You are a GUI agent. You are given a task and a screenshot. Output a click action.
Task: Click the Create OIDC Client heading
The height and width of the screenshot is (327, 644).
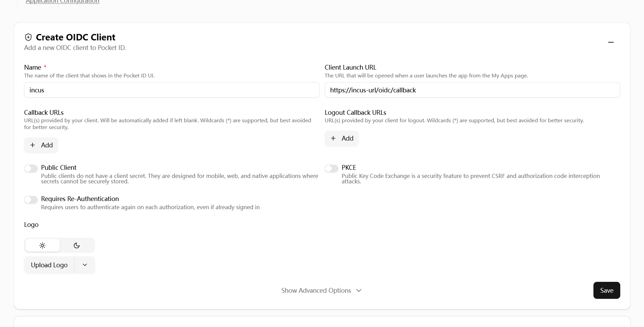click(75, 37)
